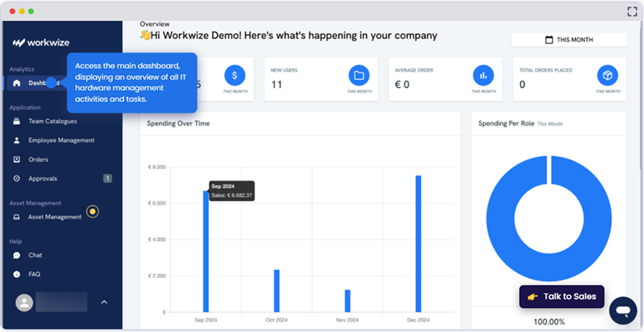Click the user avatar at sidebar bottom
This screenshot has height=332, width=644.
(24, 302)
